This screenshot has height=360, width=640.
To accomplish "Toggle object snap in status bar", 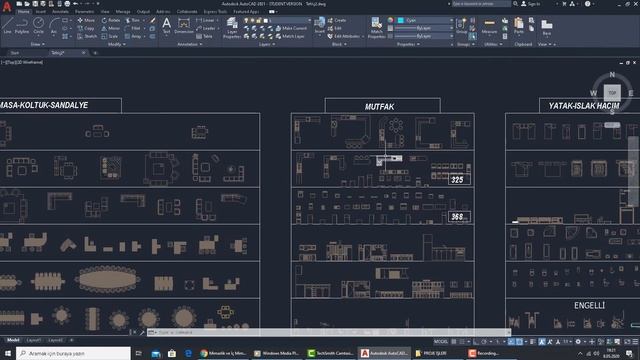I will 519,342.
